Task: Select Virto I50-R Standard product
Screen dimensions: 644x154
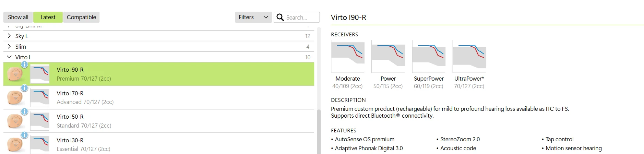Action: pos(159,121)
